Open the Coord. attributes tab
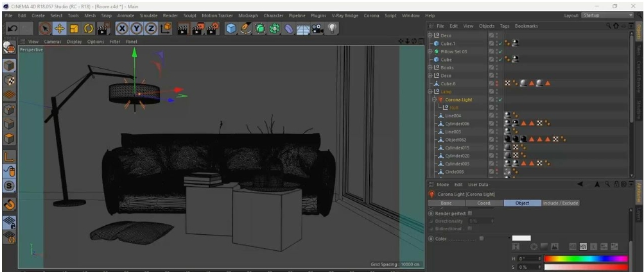The width and height of the screenshot is (644, 272). pyautogui.click(x=484, y=203)
